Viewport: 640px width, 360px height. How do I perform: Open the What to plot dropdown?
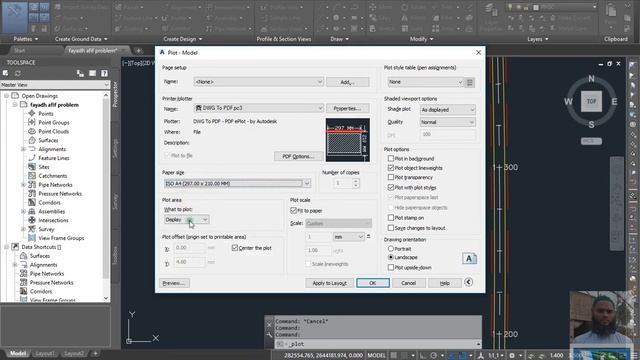coord(187,220)
